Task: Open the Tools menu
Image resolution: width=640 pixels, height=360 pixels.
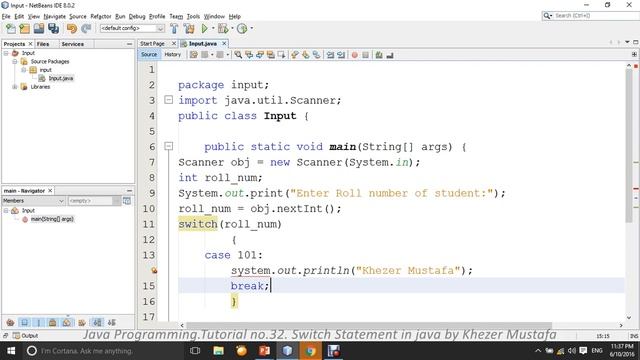Action: 193,16
